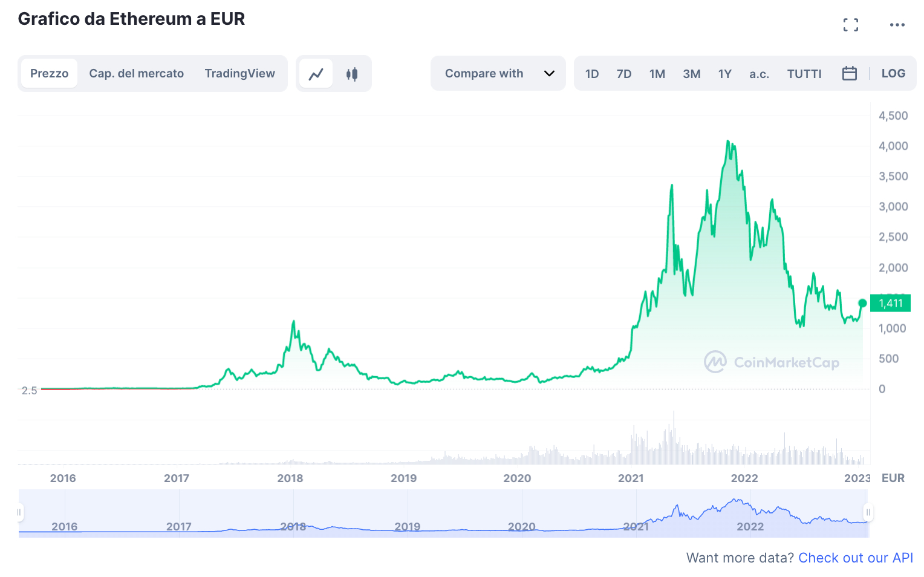924x577 pixels.
Task: Show all data with TUTTI
Action: [804, 74]
